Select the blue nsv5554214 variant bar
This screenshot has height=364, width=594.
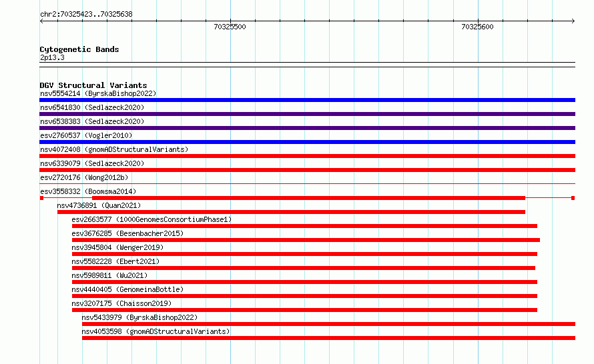coord(307,100)
